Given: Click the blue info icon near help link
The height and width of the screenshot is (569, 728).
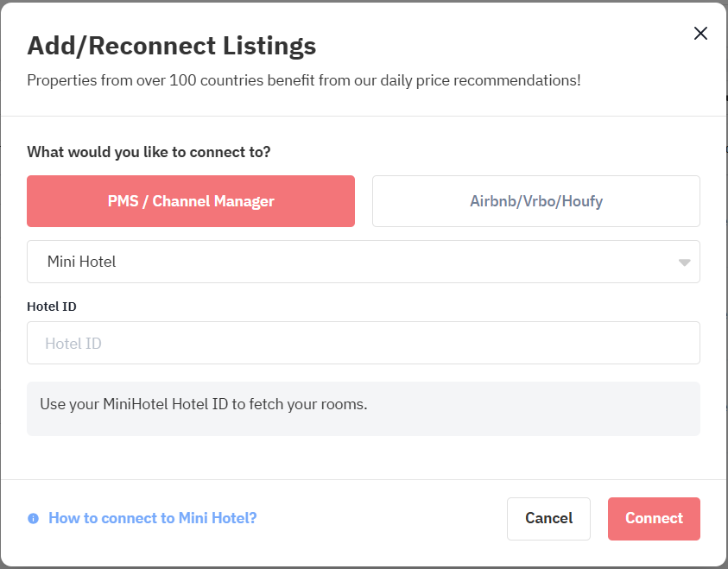Looking at the screenshot, I should pos(33,518).
